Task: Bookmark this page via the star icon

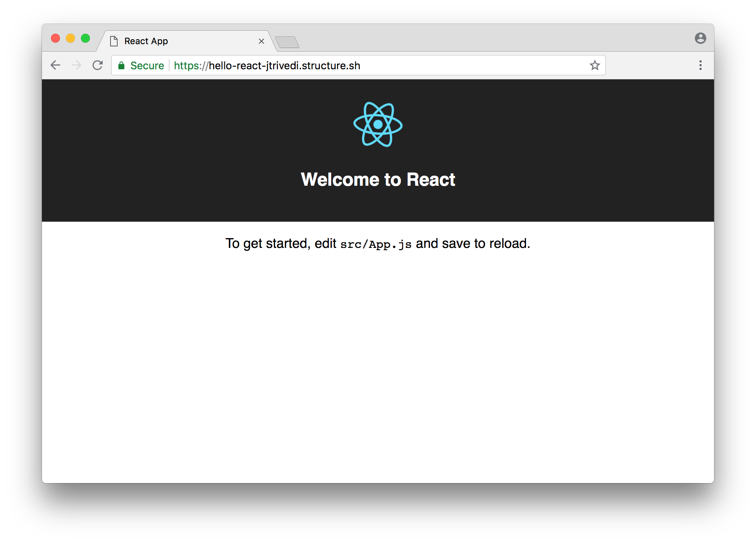Action: pos(594,65)
